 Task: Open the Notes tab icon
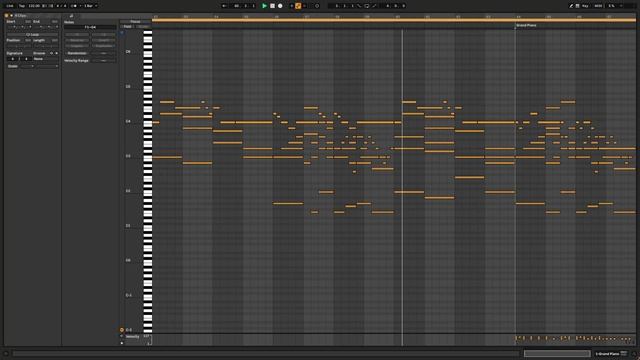pos(71,16)
